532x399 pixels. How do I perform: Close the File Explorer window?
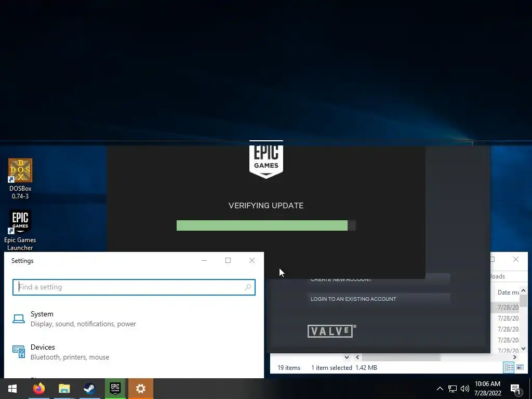point(516,259)
